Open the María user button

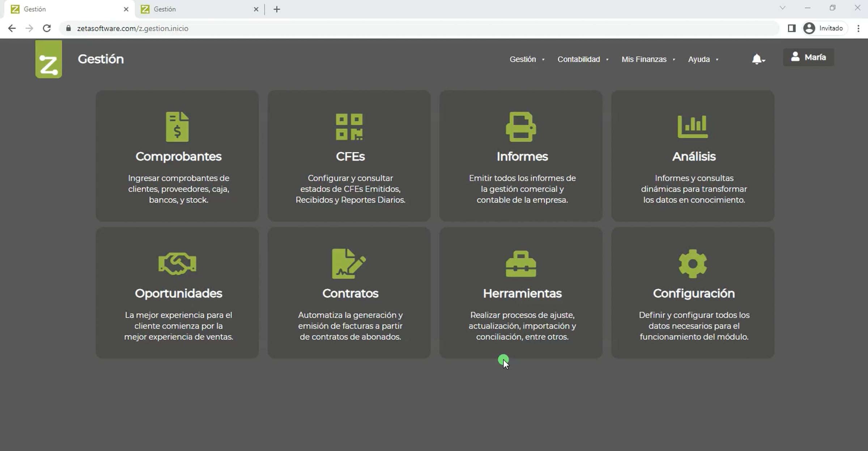[x=808, y=57]
